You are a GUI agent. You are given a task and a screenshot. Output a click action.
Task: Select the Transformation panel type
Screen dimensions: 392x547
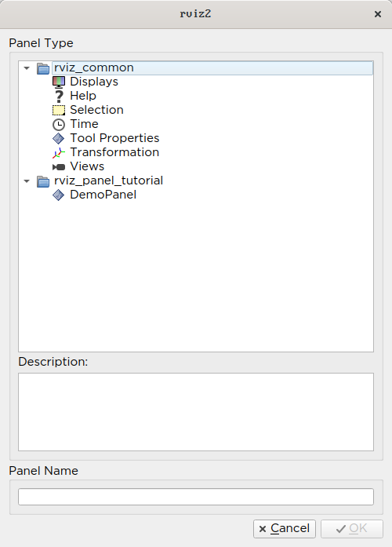coord(114,152)
